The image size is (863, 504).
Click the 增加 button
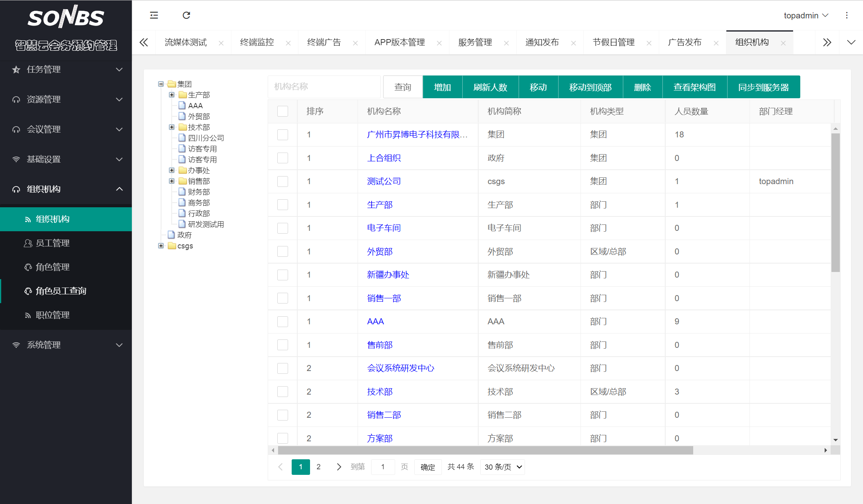click(442, 87)
